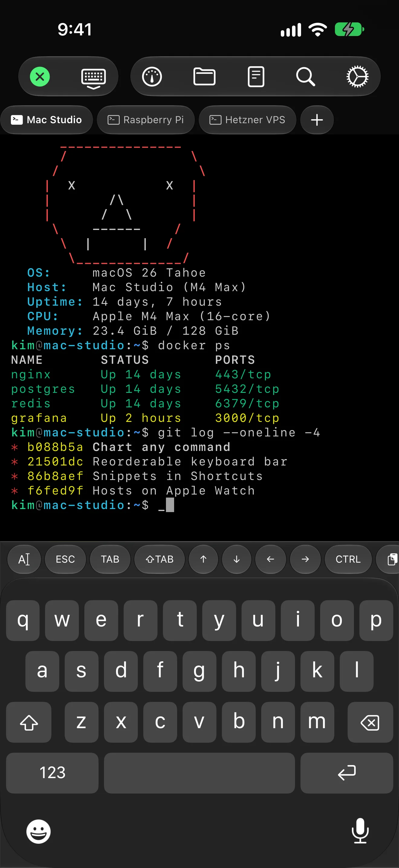Tap the '5432/tcp' port entry
The image size is (399, 868).
[247, 389]
